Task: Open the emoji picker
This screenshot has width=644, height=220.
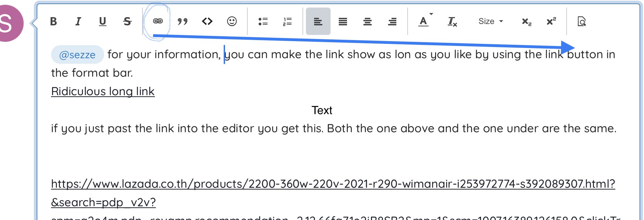Action: [x=232, y=22]
